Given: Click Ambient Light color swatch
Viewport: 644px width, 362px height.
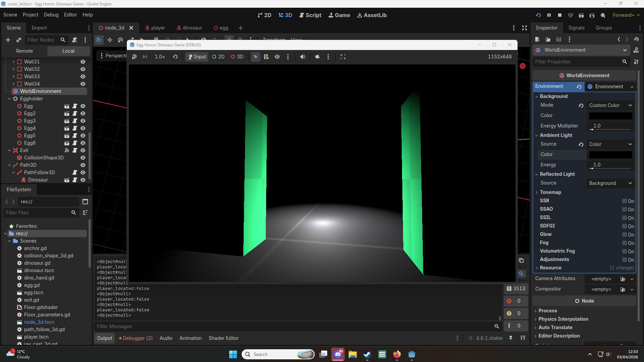Looking at the screenshot, I should 610,154.
